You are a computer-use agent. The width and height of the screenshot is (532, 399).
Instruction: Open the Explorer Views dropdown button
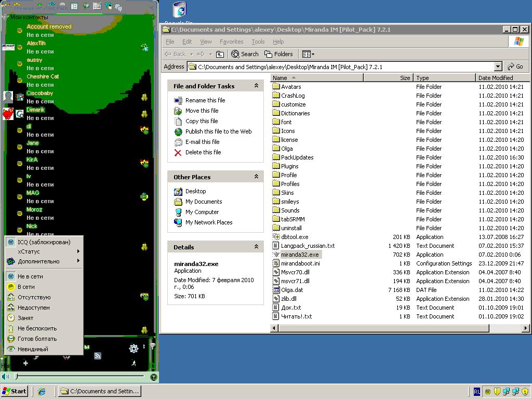pyautogui.click(x=308, y=54)
